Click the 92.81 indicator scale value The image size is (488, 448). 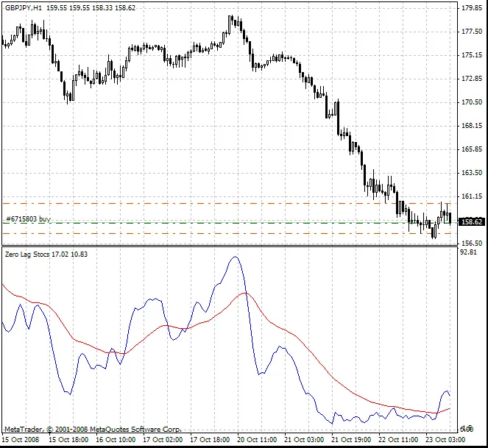coord(468,252)
